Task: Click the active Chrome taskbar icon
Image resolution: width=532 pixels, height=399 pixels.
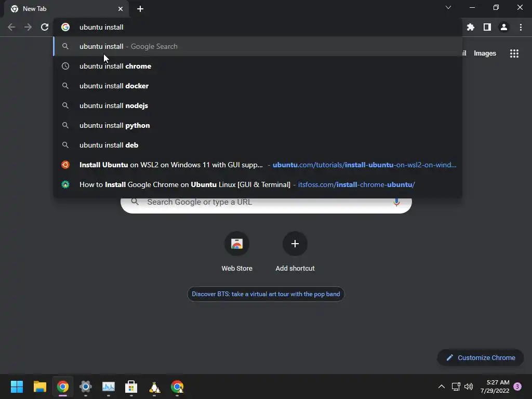Action: click(62, 387)
